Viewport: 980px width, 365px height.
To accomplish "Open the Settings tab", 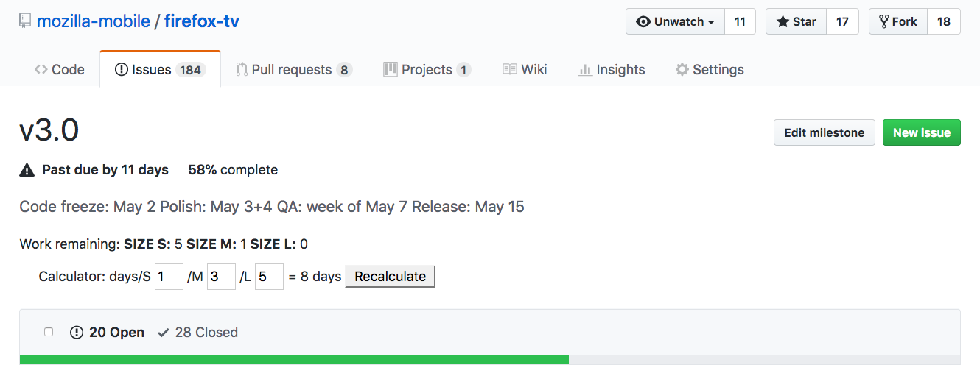I will (x=710, y=70).
